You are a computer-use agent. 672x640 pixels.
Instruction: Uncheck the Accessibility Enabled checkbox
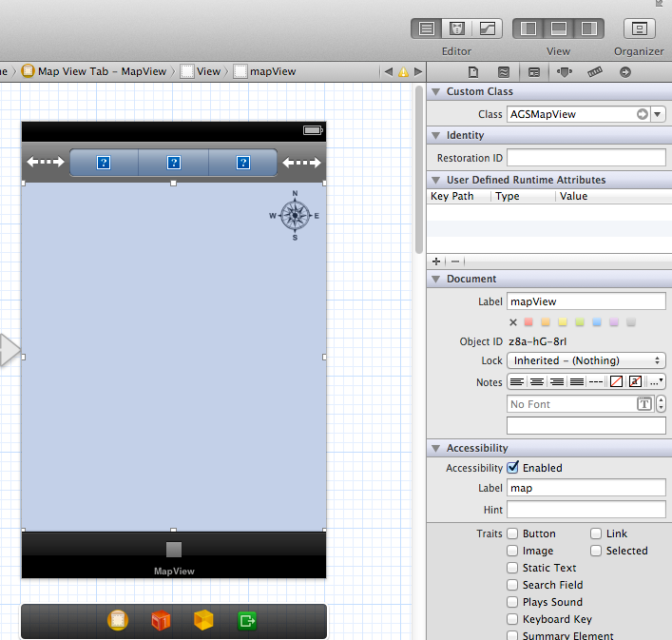pos(513,468)
